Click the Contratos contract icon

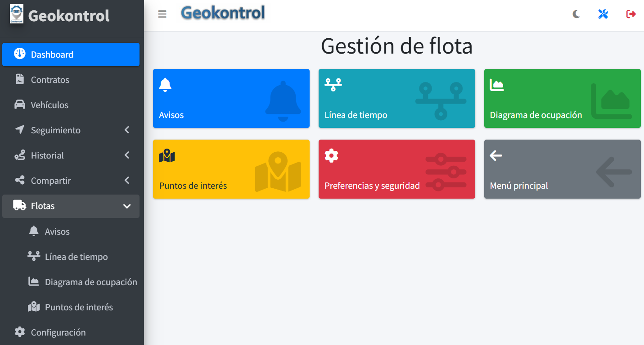point(19,80)
